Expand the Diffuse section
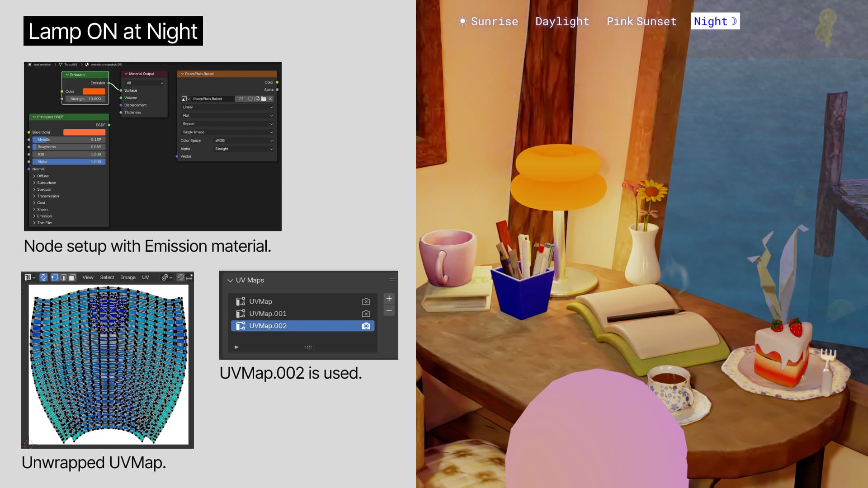 [41, 176]
